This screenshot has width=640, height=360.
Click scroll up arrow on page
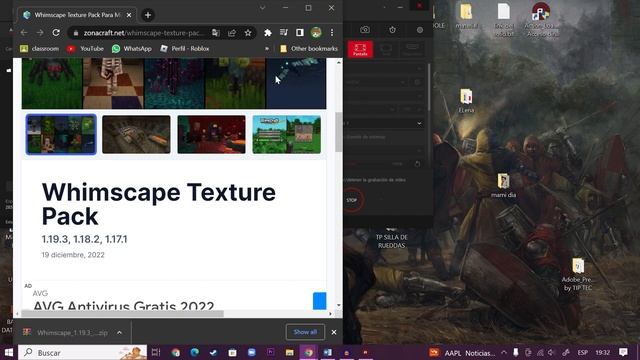[x=338, y=62]
